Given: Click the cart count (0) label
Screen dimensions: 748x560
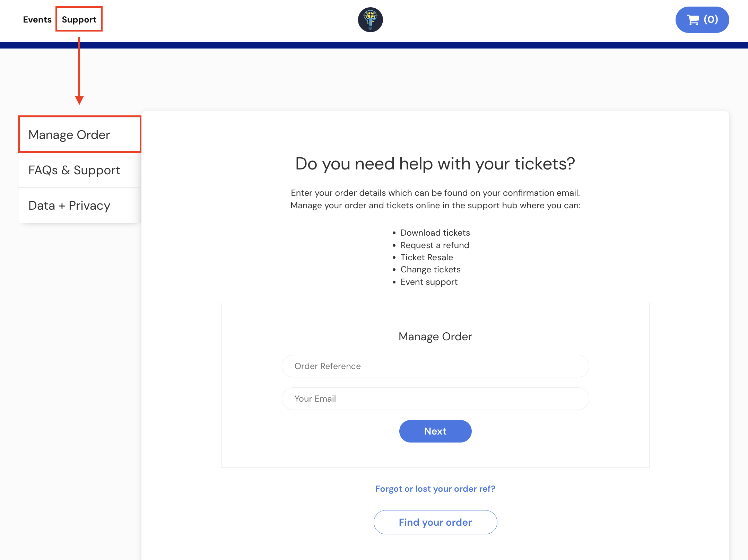Looking at the screenshot, I should (x=711, y=19).
